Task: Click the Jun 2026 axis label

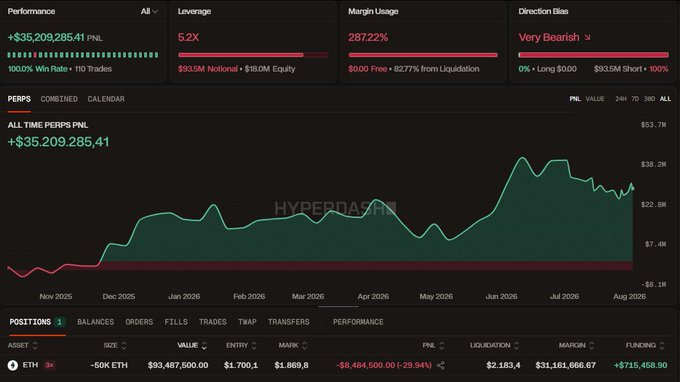Action: [x=501, y=296]
